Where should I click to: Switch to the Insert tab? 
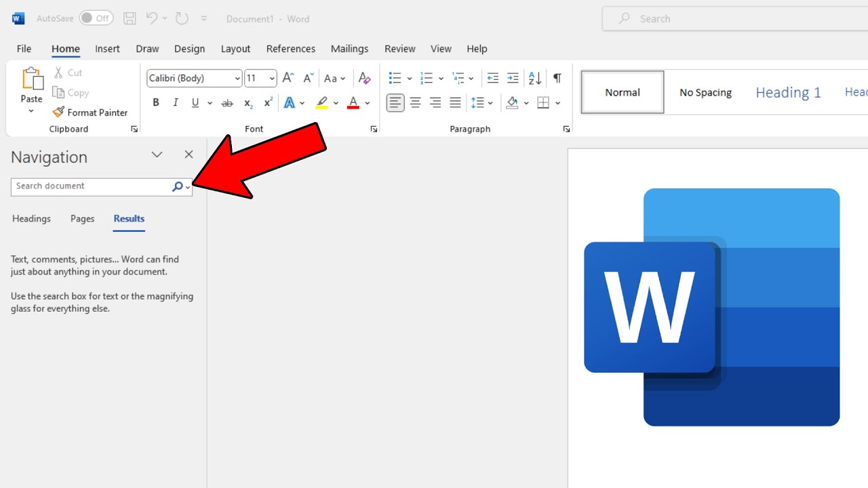(x=107, y=49)
